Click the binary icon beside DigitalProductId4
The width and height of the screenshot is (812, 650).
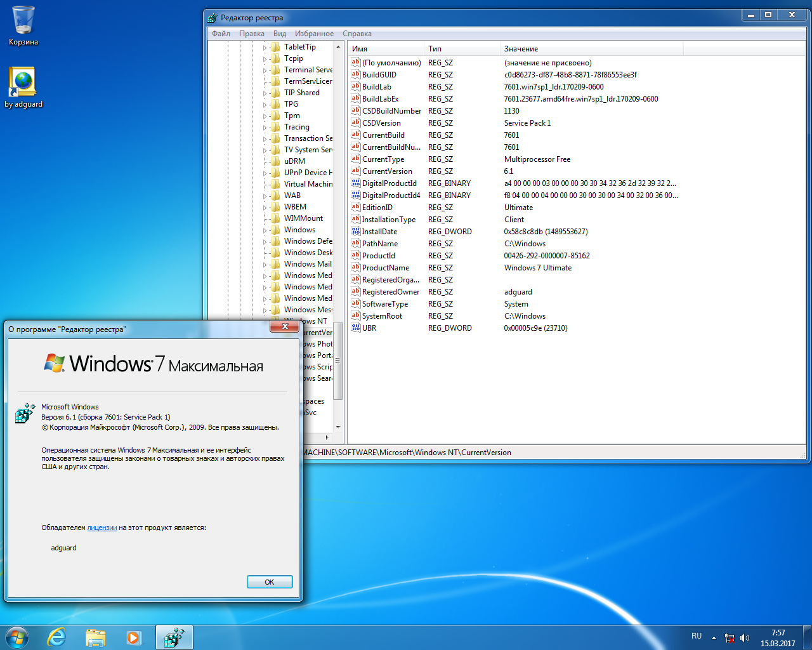(356, 195)
